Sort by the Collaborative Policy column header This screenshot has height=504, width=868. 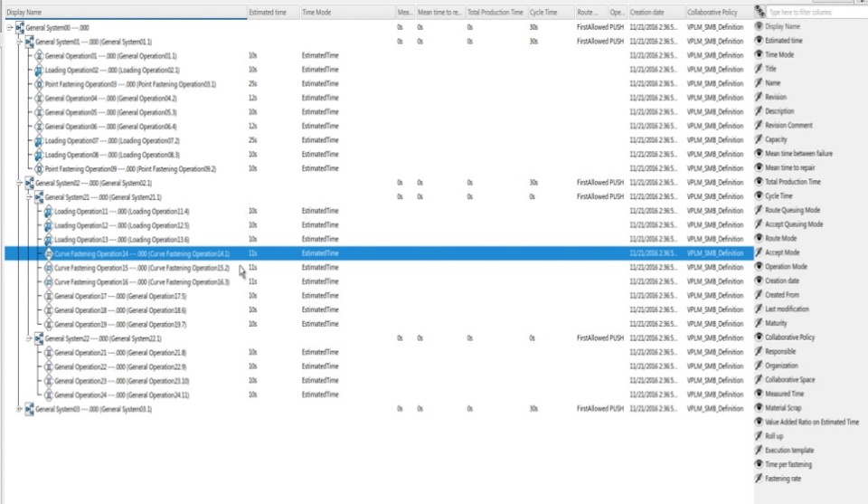[718, 12]
